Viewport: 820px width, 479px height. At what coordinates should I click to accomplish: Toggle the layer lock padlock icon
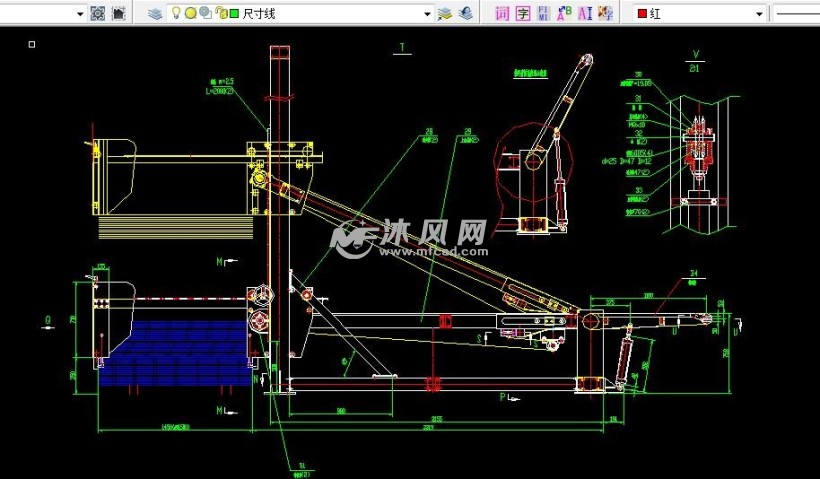click(219, 13)
